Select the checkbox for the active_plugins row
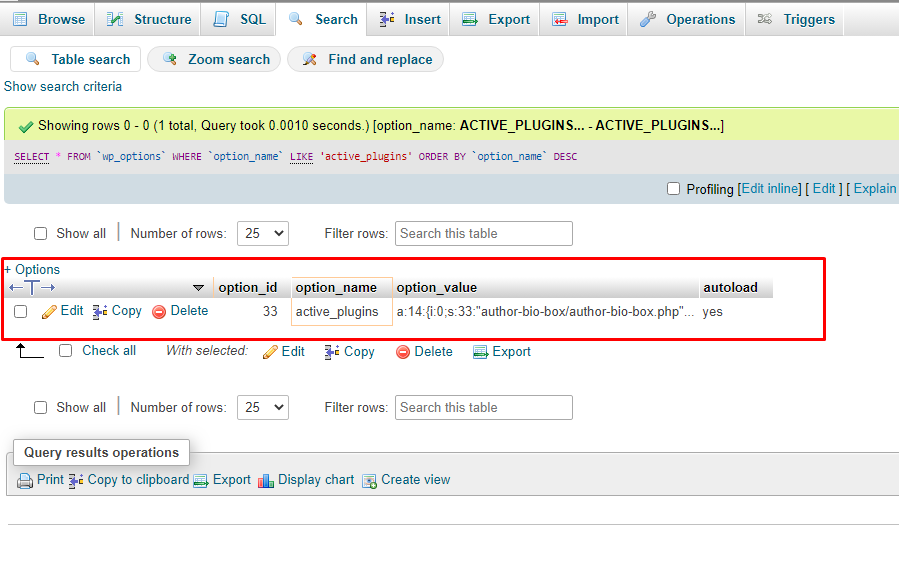899x567 pixels. (21, 312)
